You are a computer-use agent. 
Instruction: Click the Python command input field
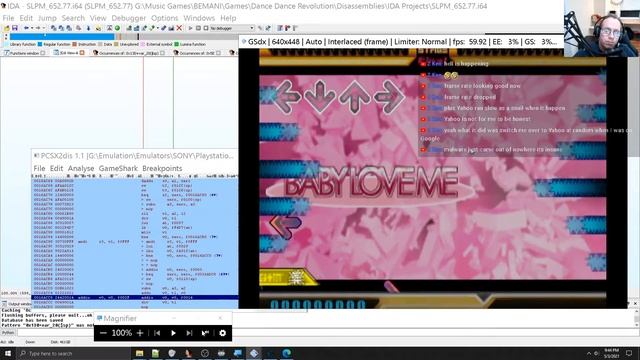(327, 333)
